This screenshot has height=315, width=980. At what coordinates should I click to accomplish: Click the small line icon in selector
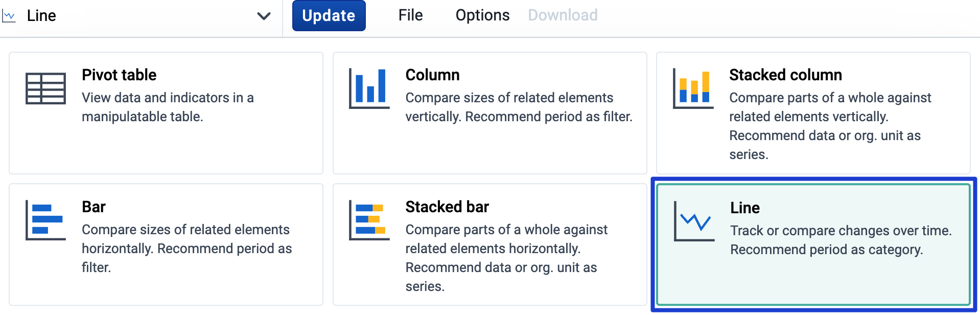[x=9, y=16]
